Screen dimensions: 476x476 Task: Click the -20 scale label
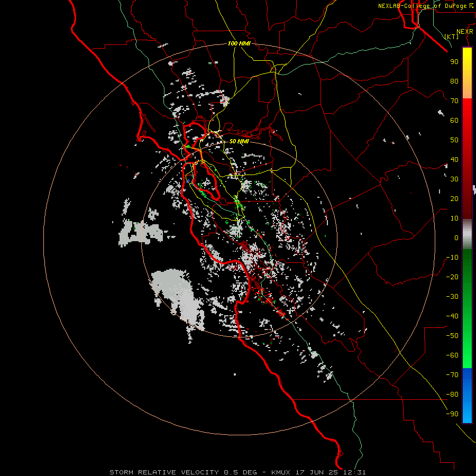452,277
